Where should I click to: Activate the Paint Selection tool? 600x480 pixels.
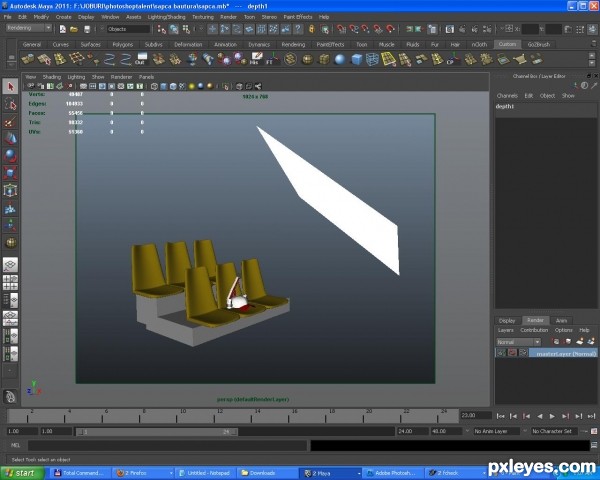click(10, 122)
